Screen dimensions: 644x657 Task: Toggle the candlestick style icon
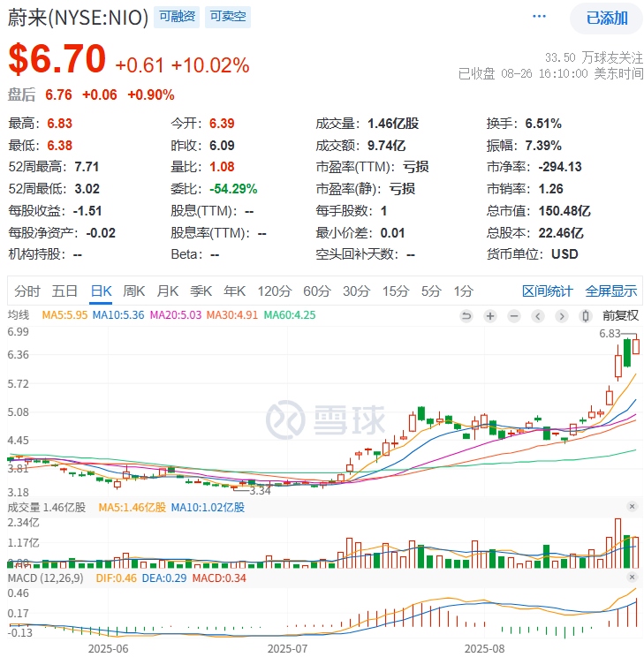pos(586,315)
